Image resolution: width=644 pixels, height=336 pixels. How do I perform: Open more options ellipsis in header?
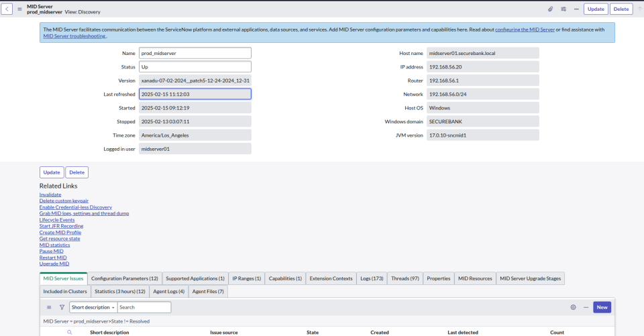576,9
